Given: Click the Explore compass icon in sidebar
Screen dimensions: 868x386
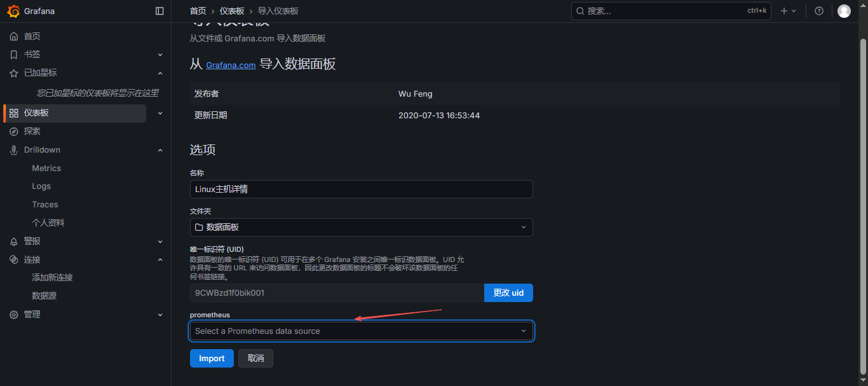Looking at the screenshot, I should (x=14, y=131).
